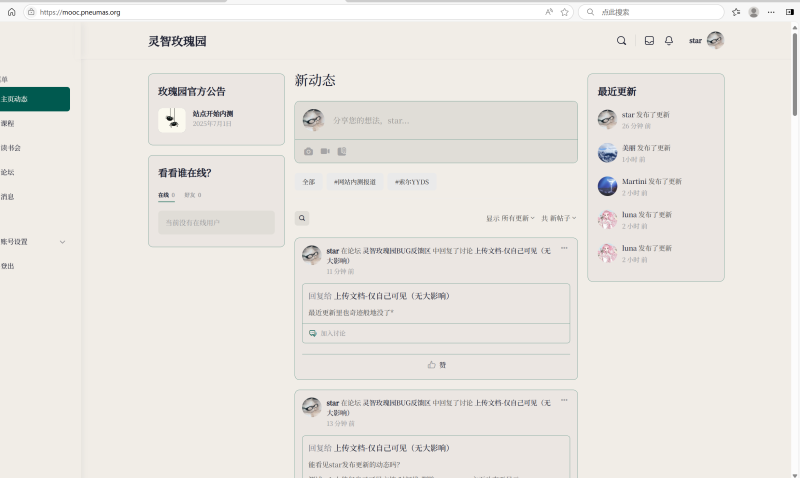800x478 pixels.
Task: Attach a document using the file icon
Action: (x=342, y=151)
